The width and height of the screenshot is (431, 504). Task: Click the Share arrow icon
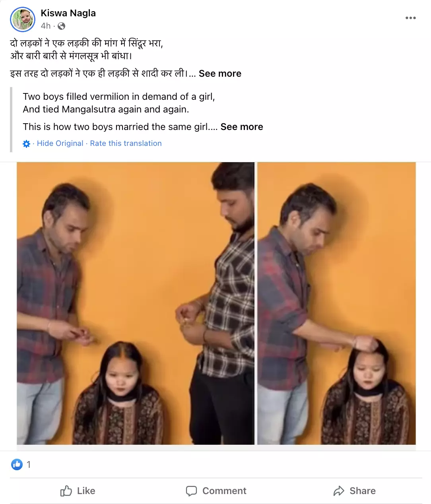[x=339, y=491]
